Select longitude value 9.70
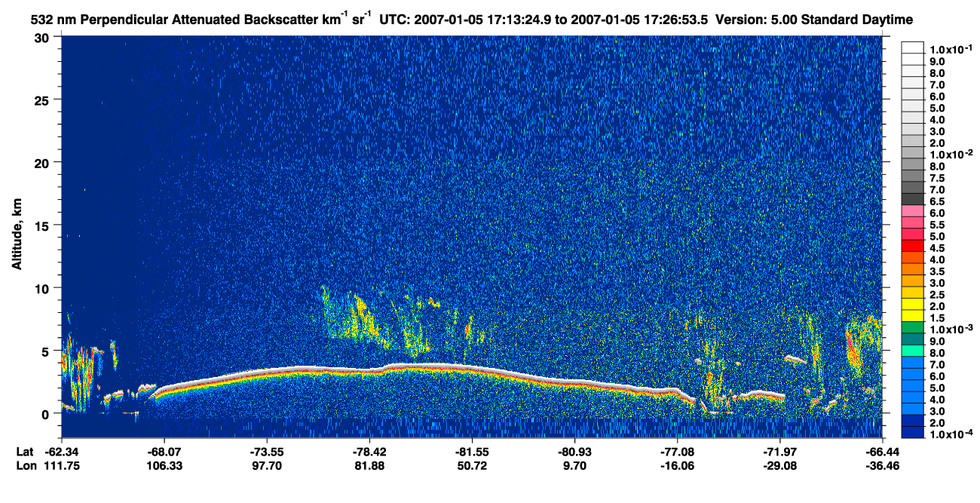Image resolution: width=980 pixels, height=503 pixels. tap(574, 465)
